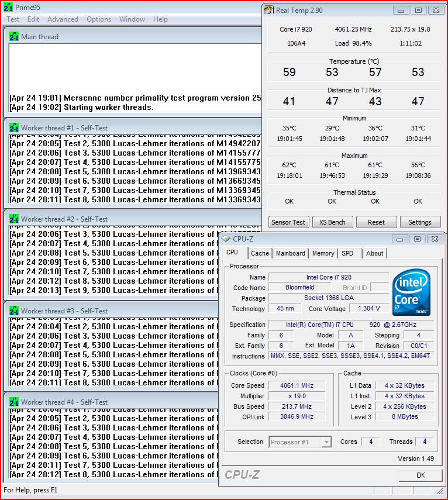
Task: Click the Worker thread #1 window icon
Action: [14, 127]
